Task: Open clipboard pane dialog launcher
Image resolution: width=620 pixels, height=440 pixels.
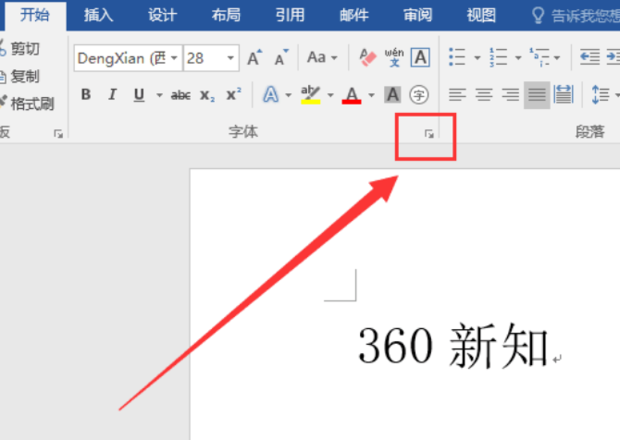Action: pos(58,134)
